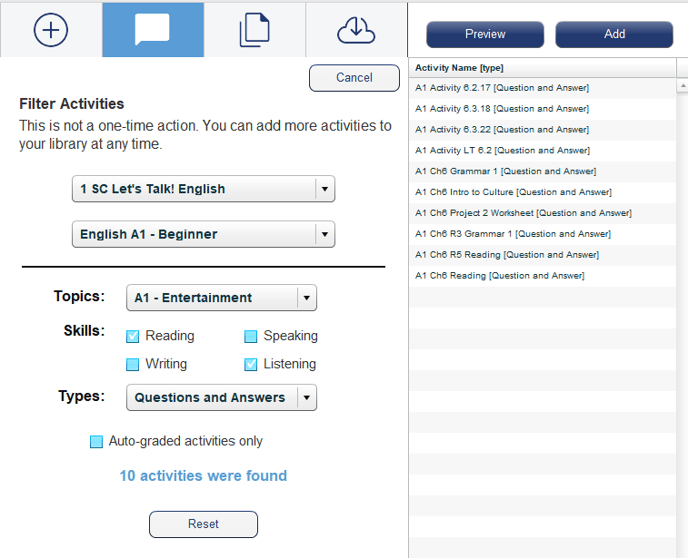The height and width of the screenshot is (558, 688).
Task: Toggle the Reading skill checkbox
Action: click(133, 336)
